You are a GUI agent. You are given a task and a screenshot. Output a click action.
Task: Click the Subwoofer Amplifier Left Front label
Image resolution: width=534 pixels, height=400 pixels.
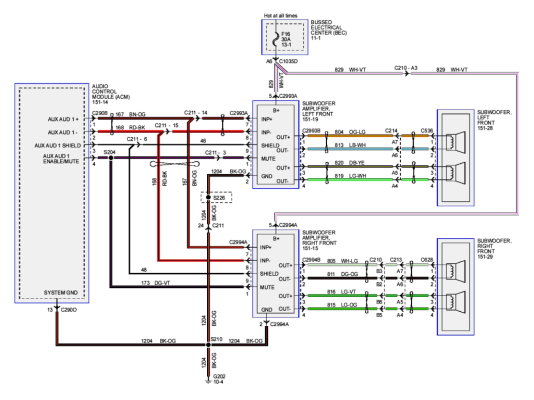319,111
